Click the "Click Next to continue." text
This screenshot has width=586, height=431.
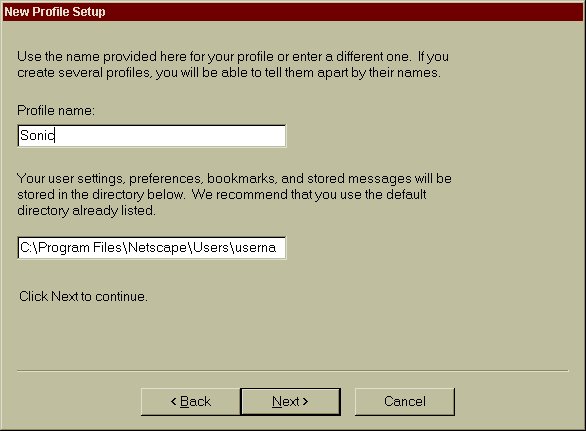click(x=83, y=296)
